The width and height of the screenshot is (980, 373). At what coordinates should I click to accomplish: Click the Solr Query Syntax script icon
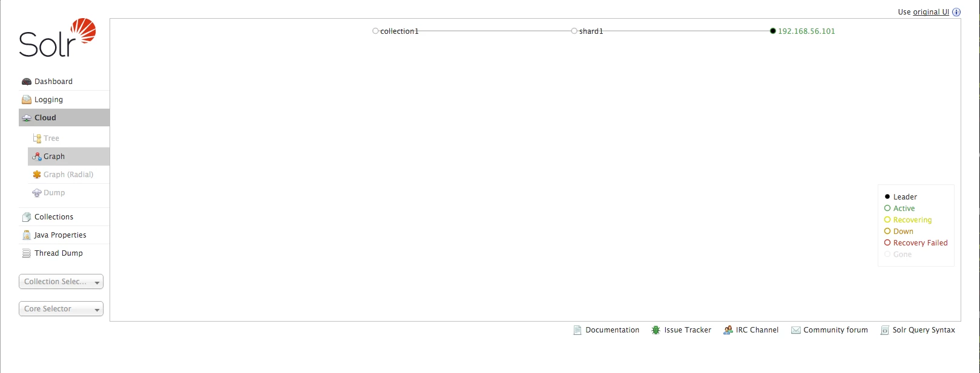pos(885,330)
